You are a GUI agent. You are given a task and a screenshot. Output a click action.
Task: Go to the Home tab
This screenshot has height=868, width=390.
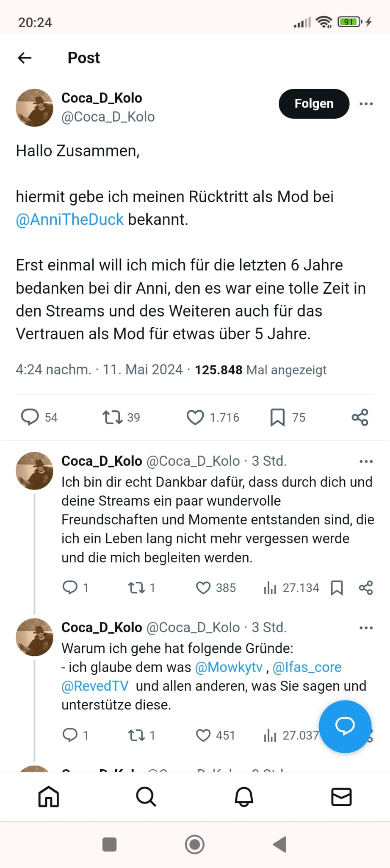pyautogui.click(x=49, y=797)
